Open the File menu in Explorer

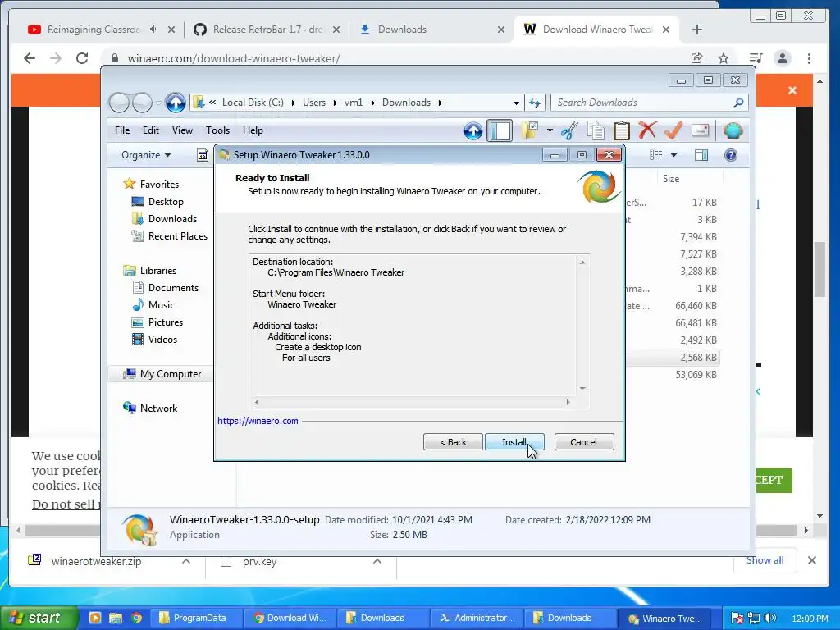[122, 130]
